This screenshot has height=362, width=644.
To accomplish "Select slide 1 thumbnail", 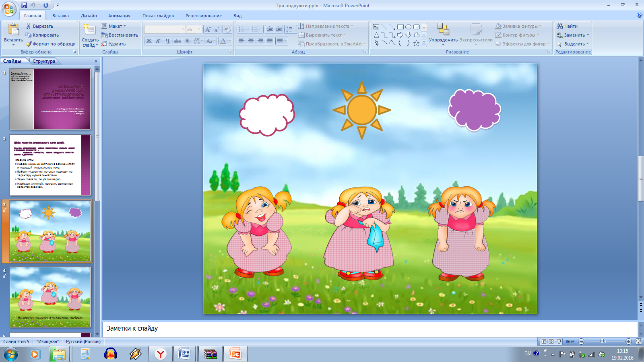I will click(50, 99).
